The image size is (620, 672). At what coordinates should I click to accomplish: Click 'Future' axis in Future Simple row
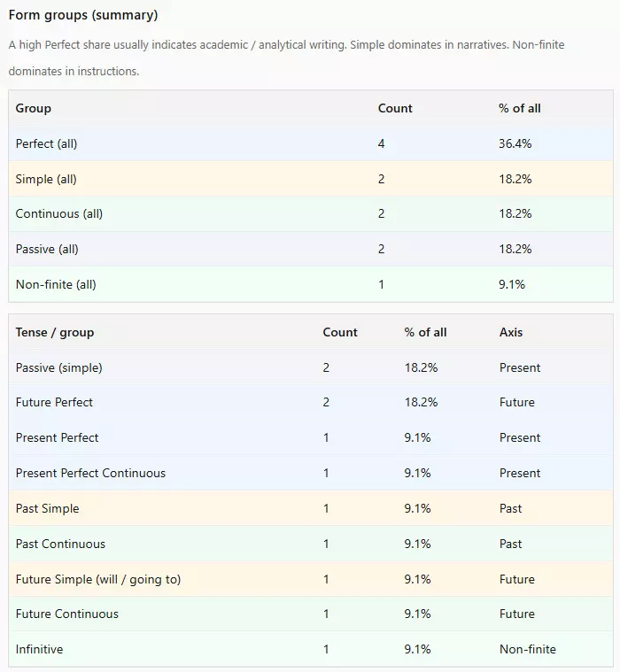(x=517, y=579)
